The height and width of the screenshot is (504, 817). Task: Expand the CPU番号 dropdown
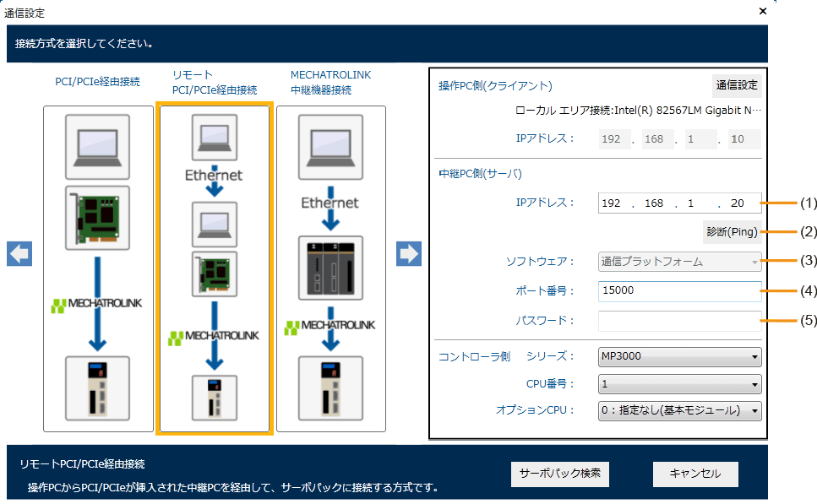679,384
